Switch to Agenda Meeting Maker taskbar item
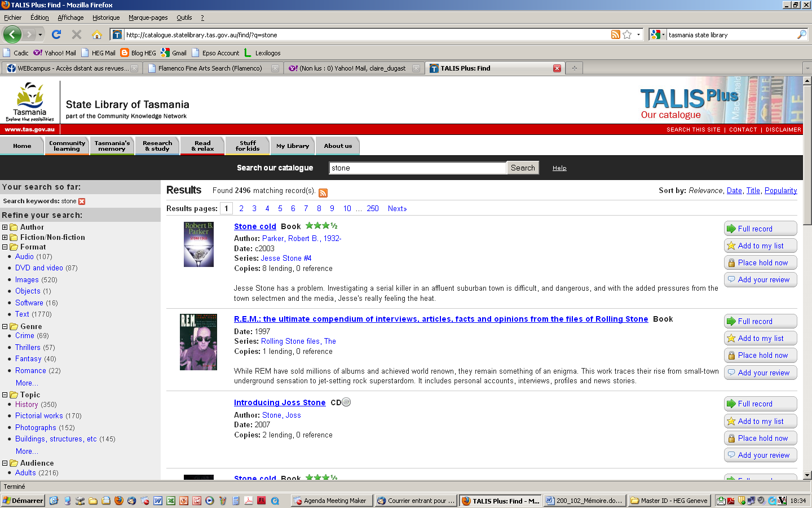 pos(331,501)
